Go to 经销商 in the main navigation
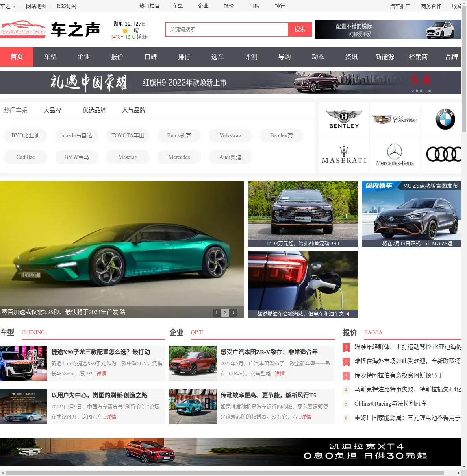The image size is (467, 476). pyautogui.click(x=418, y=57)
